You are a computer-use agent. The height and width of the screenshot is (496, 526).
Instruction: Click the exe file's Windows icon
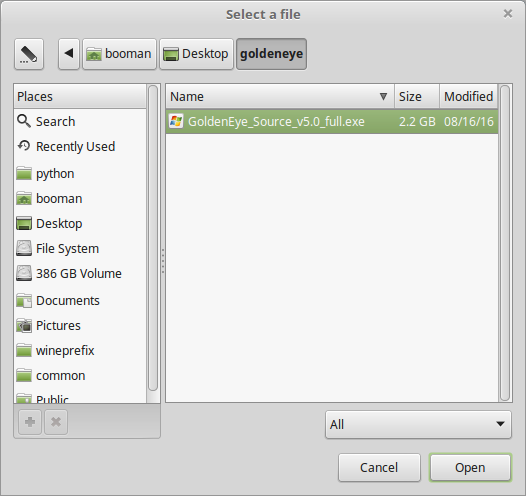[x=176, y=121]
